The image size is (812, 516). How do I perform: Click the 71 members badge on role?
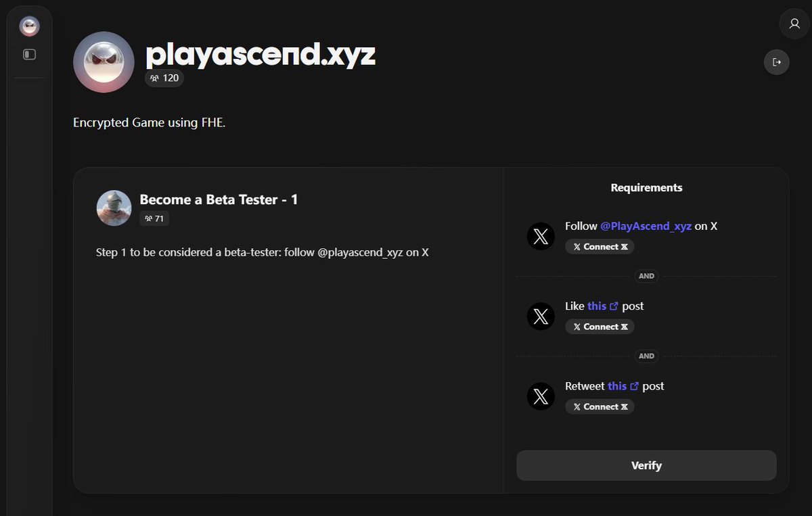155,218
